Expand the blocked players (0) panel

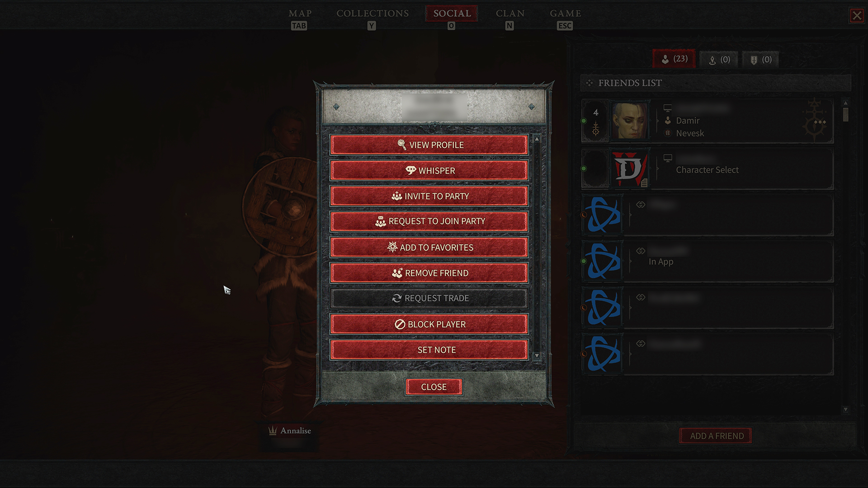[x=761, y=59]
